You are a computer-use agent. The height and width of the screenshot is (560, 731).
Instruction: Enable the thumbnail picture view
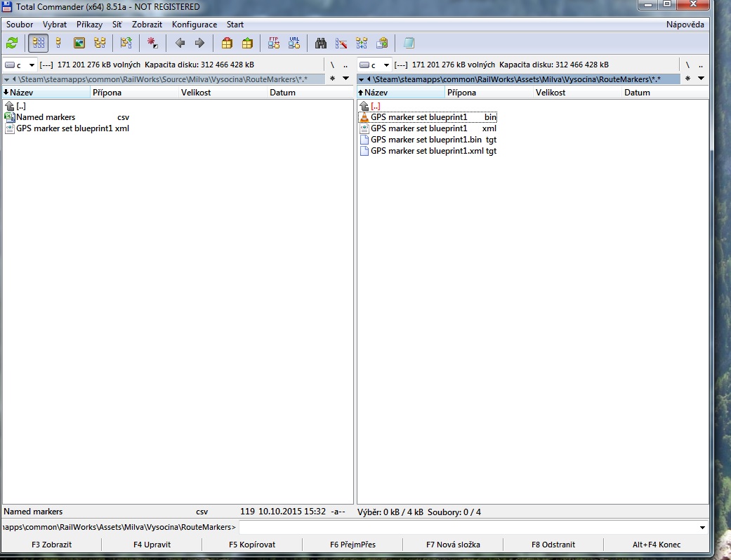coord(79,44)
